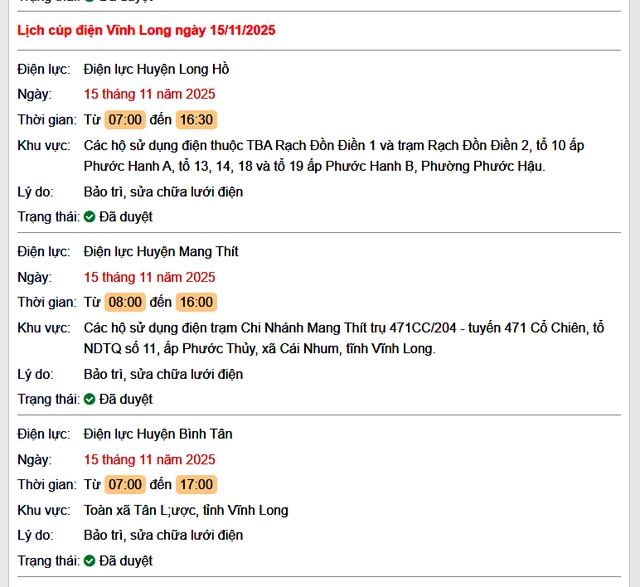Click the text Điện lực Huyện Long Hồ
Screen dimensions: 640x587
(x=156, y=69)
